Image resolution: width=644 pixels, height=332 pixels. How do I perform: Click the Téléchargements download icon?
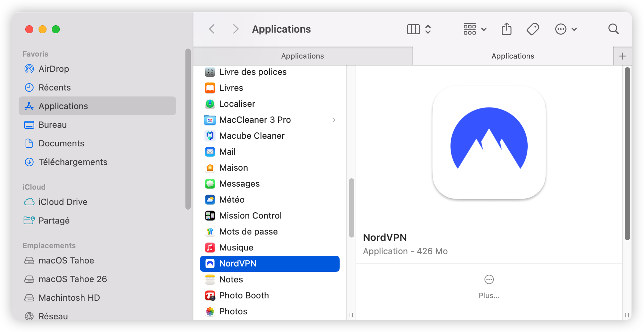pyautogui.click(x=29, y=162)
